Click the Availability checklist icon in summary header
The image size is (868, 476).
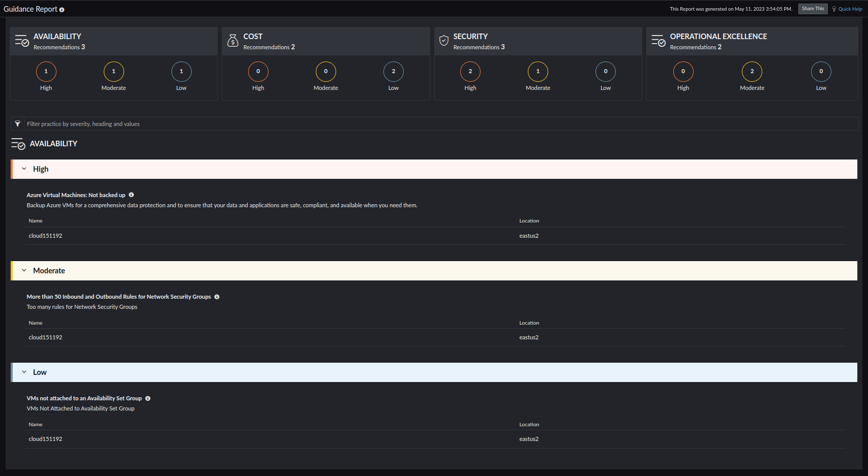tap(21, 41)
